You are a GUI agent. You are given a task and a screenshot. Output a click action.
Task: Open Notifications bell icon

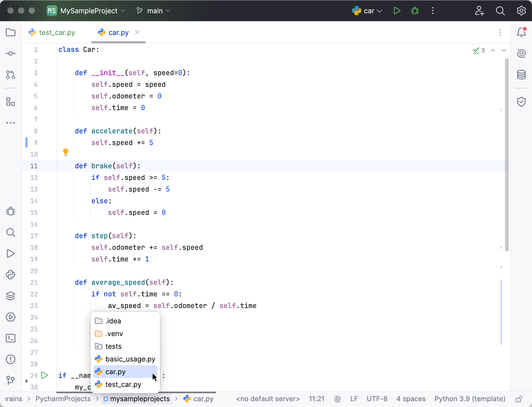(521, 33)
